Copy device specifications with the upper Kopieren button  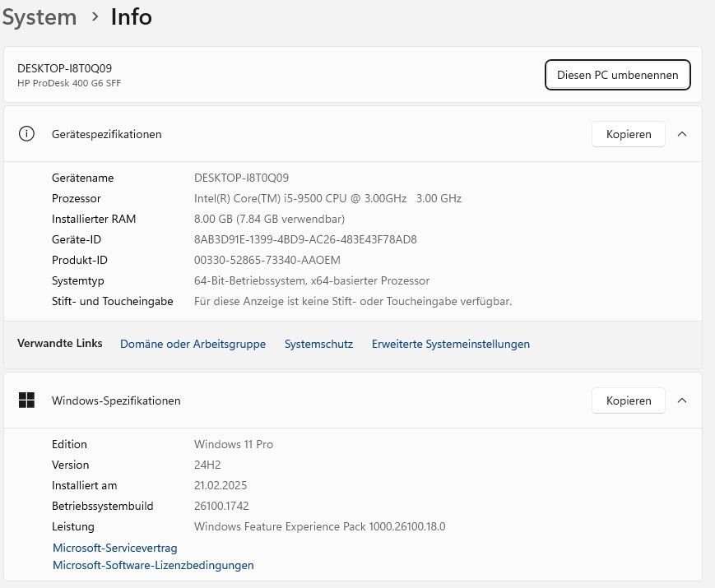[x=628, y=134]
